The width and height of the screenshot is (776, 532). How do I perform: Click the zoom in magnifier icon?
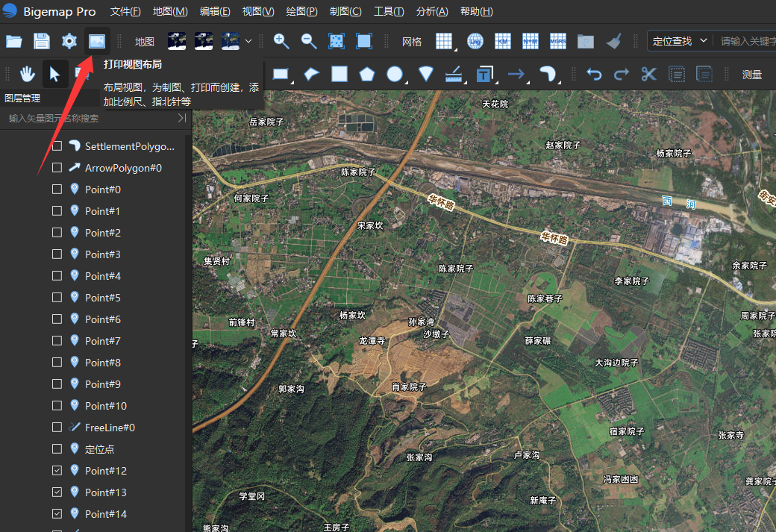[x=281, y=41]
